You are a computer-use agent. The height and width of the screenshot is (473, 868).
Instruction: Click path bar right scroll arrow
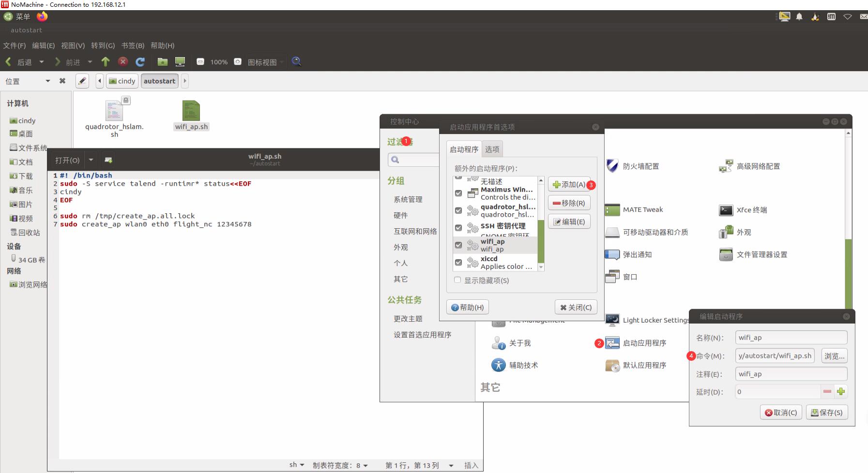(184, 81)
